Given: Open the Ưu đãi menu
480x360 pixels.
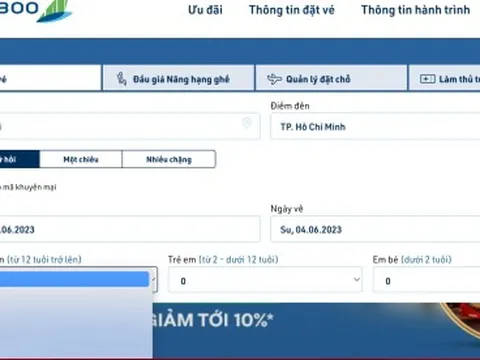Looking at the screenshot, I should coord(205,10).
